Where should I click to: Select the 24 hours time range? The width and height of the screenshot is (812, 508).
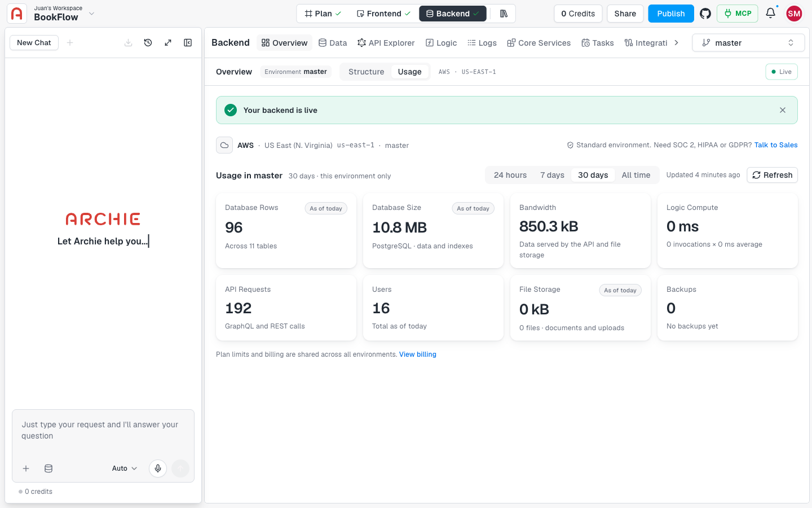tap(510, 175)
